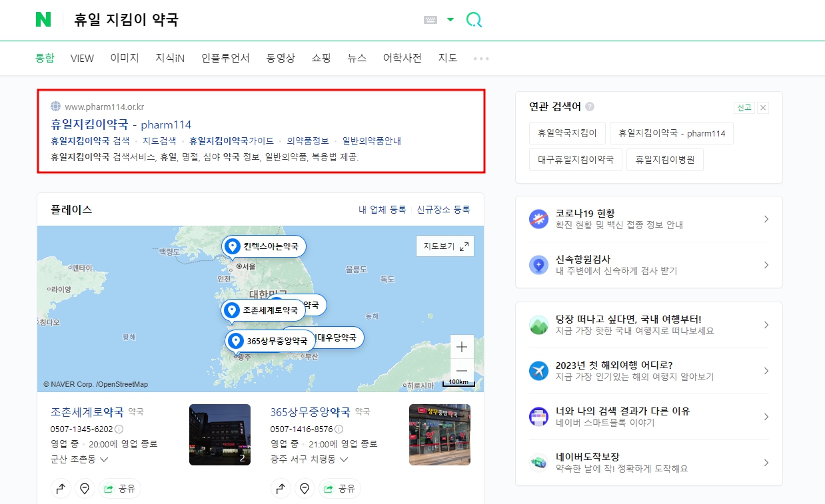Select the 통합 tab
This screenshot has height=504, width=825.
point(45,58)
